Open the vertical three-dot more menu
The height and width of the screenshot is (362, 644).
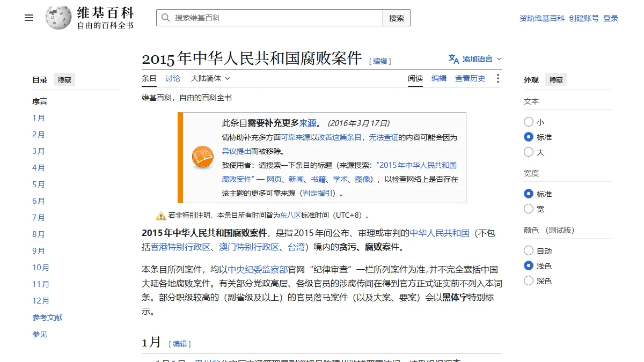(498, 78)
